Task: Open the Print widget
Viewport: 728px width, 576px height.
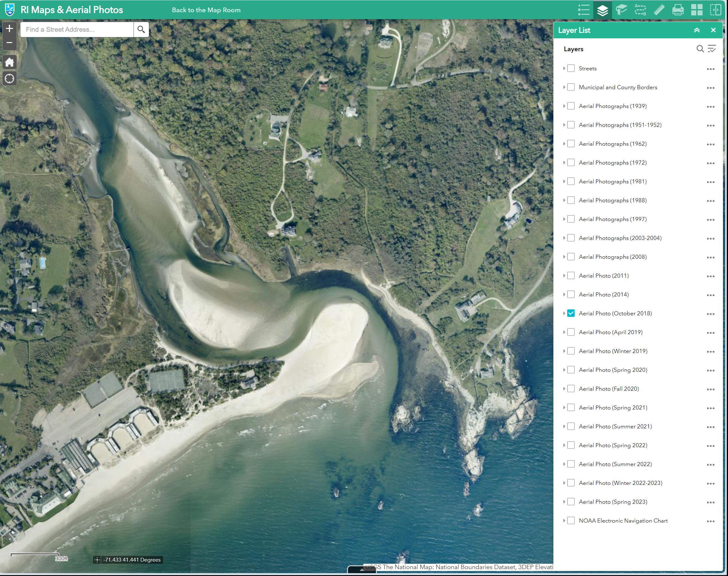Action: pos(678,10)
